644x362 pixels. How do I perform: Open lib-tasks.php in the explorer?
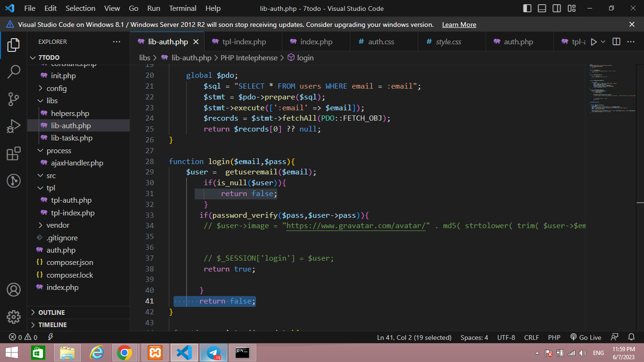point(78,138)
